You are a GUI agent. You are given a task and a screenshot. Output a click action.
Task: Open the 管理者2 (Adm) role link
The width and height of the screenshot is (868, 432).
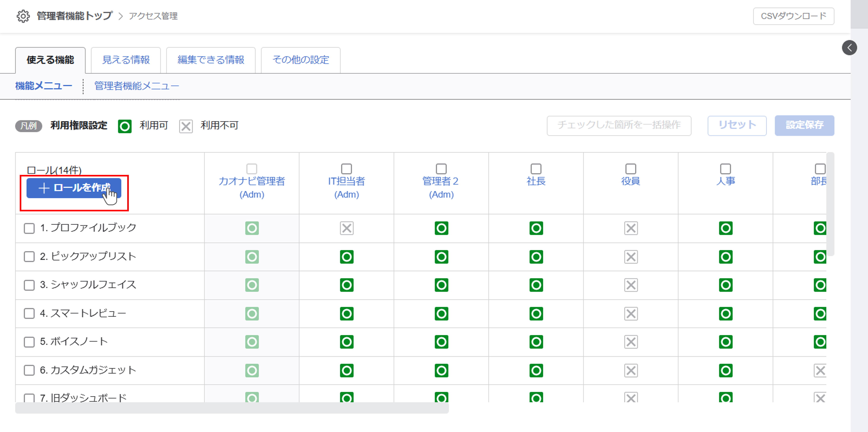441,188
